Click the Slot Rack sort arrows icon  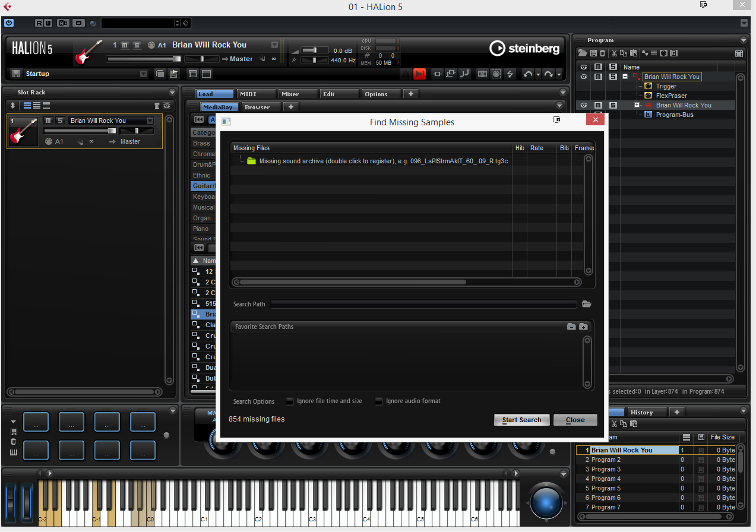point(12,106)
